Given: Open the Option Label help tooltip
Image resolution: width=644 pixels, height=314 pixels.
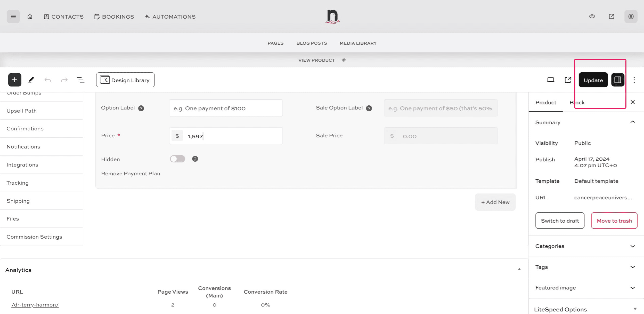Looking at the screenshot, I should coord(141,108).
